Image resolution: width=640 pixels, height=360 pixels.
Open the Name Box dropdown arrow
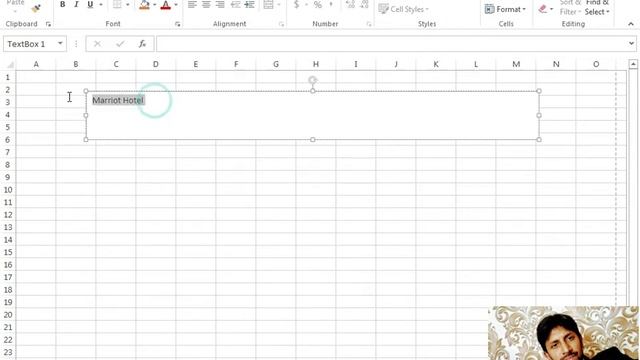60,43
